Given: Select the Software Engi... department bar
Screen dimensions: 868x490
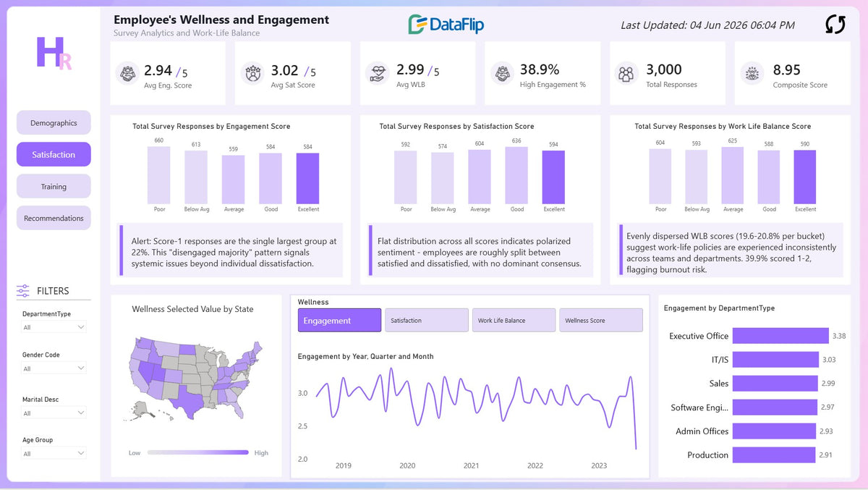Looking at the screenshot, I should click(775, 407).
